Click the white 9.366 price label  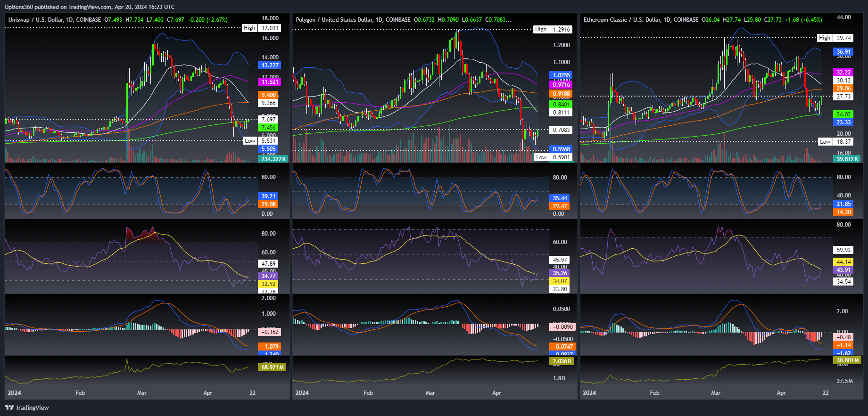point(269,103)
